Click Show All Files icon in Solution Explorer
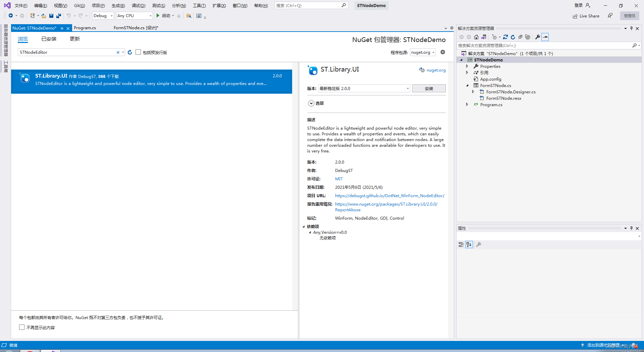The width and height of the screenshot is (644, 352). click(528, 37)
